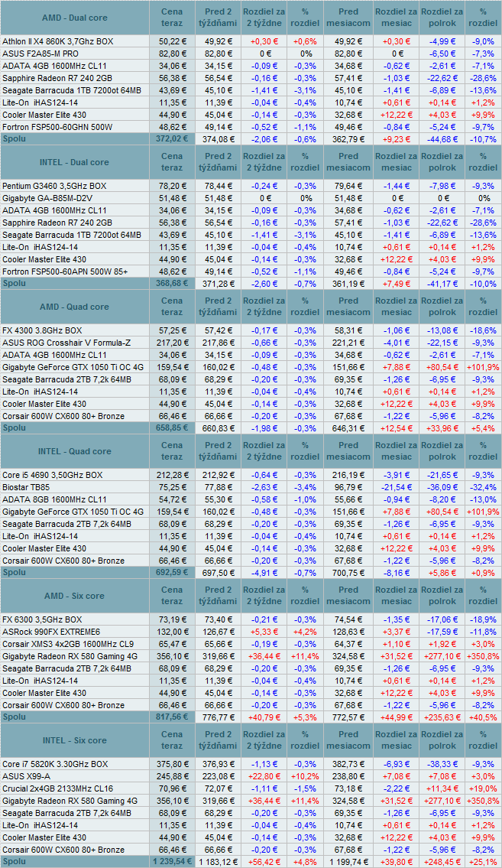The image size is (502, 868).
Task: Click the Athlon II X4 860K product name
Action: tap(58, 41)
